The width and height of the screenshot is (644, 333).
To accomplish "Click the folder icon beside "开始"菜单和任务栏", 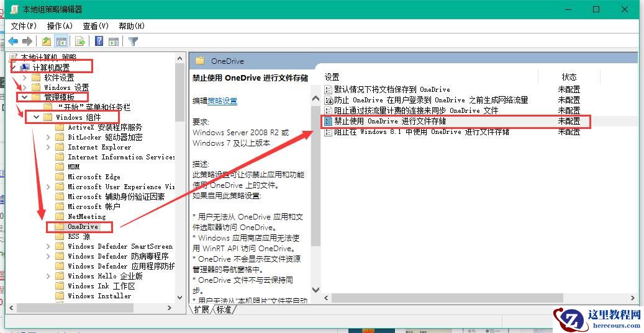I will [48, 107].
